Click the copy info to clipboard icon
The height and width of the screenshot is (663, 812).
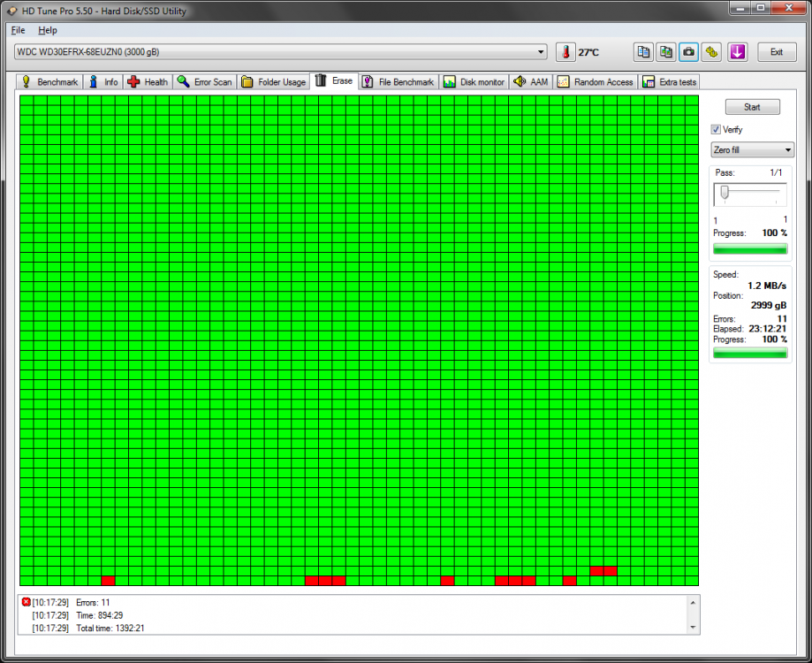[643, 52]
